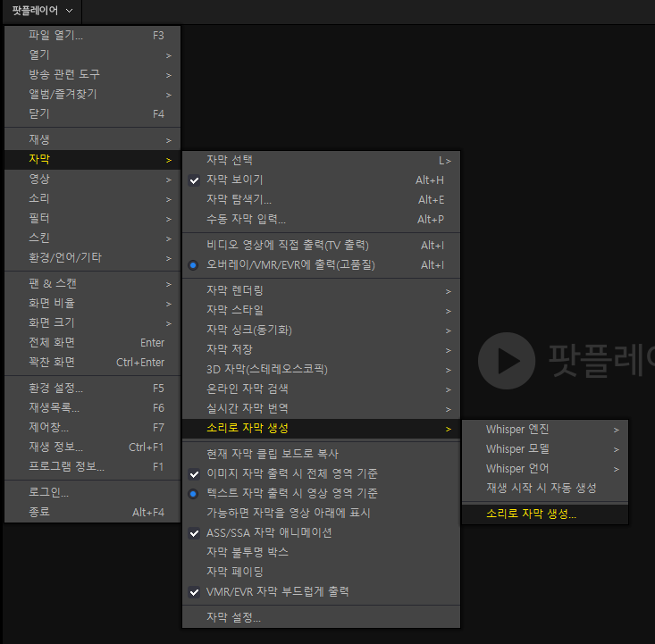The image size is (655, 644).
Task: Expand the 열기 submenu
Action: tap(92, 55)
